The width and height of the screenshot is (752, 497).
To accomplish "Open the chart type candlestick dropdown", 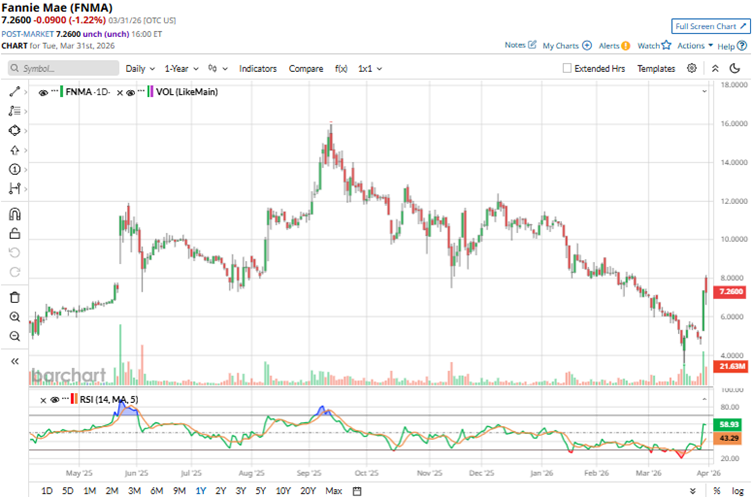I will click(x=218, y=69).
